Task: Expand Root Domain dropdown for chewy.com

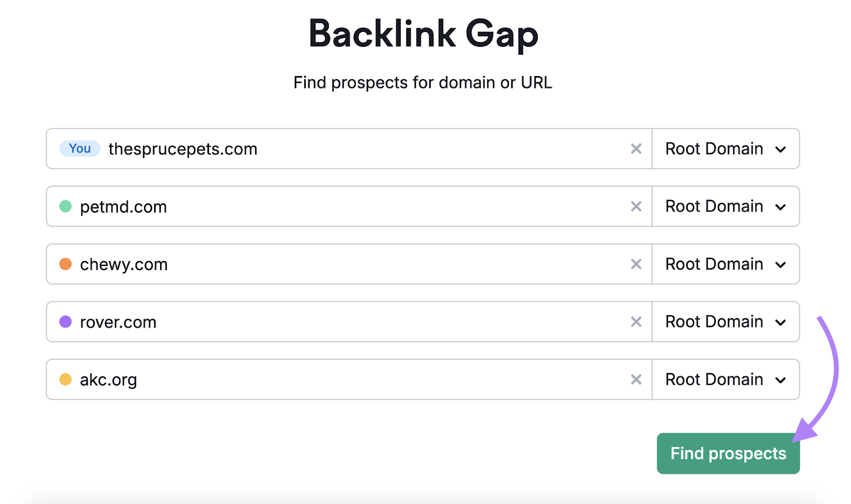Action: coord(725,264)
